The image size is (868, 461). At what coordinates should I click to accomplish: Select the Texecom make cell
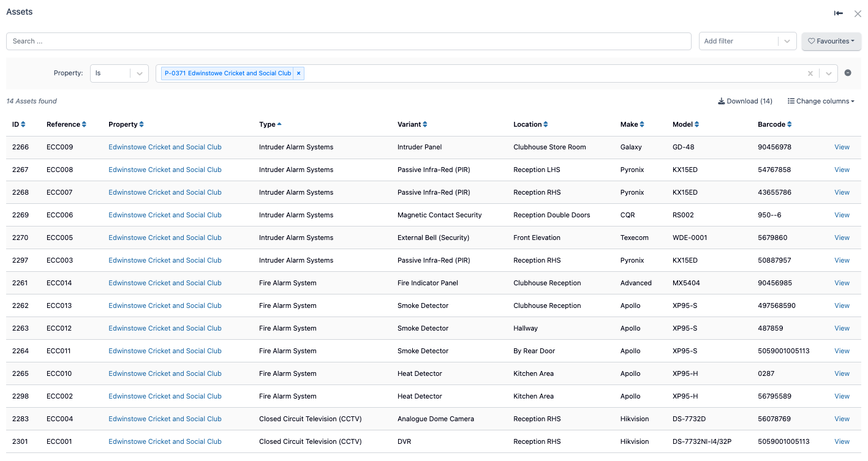[x=635, y=238]
